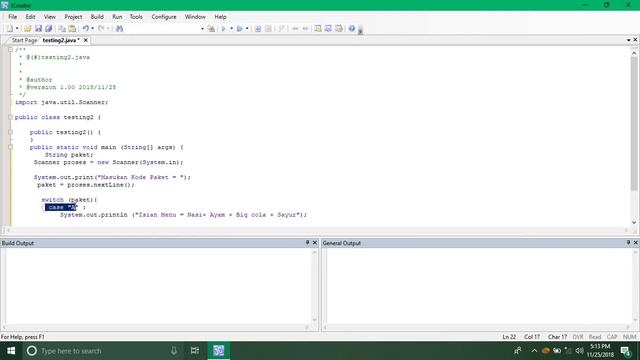Click the Find in Files toolbar icon
Image resolution: width=640 pixels, height=360 pixels.
(x=211, y=29)
